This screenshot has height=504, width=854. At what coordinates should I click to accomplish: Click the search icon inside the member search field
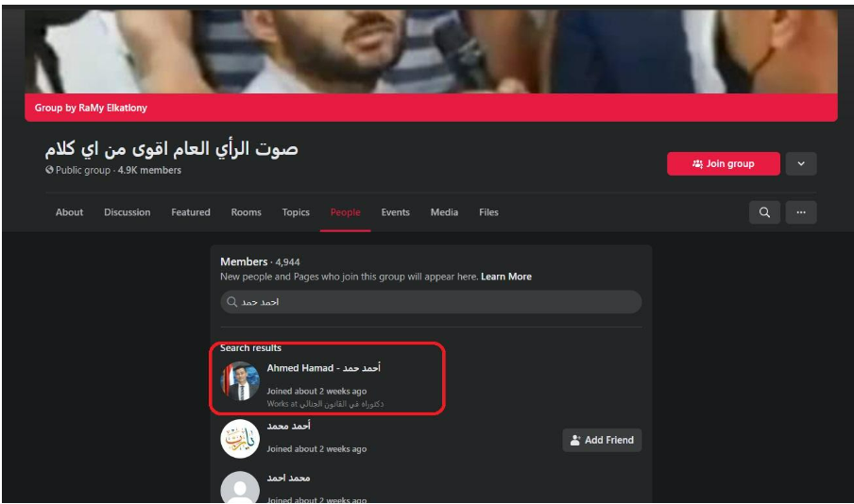[x=232, y=301]
